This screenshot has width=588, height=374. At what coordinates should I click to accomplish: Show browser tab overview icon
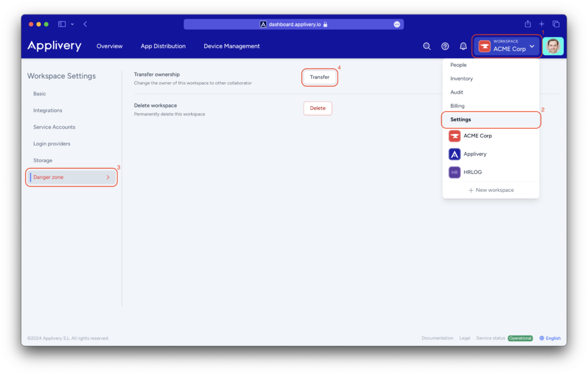click(556, 24)
